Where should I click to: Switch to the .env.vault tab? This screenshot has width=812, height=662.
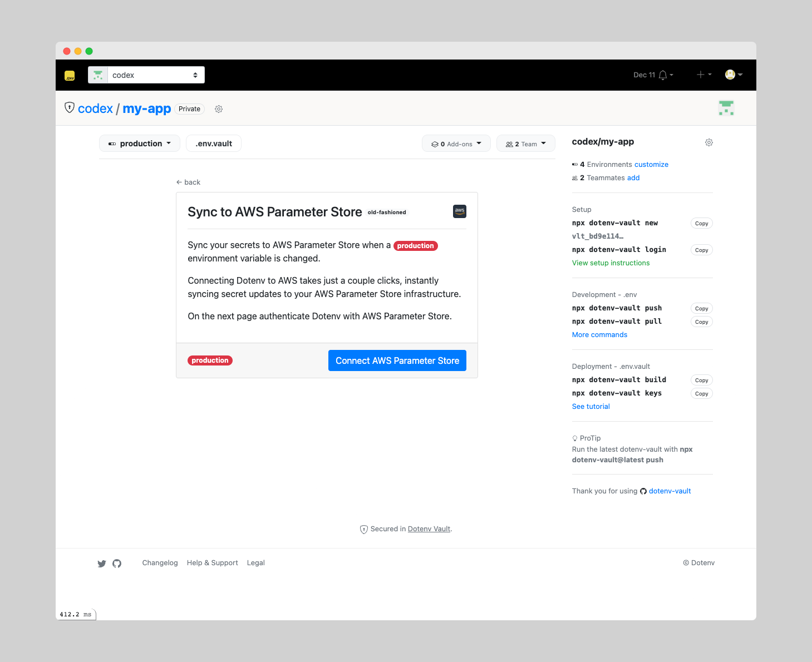pyautogui.click(x=214, y=144)
